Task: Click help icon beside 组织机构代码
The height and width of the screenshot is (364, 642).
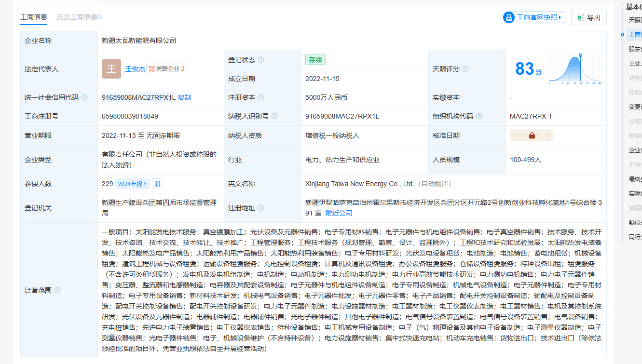Action: point(478,116)
